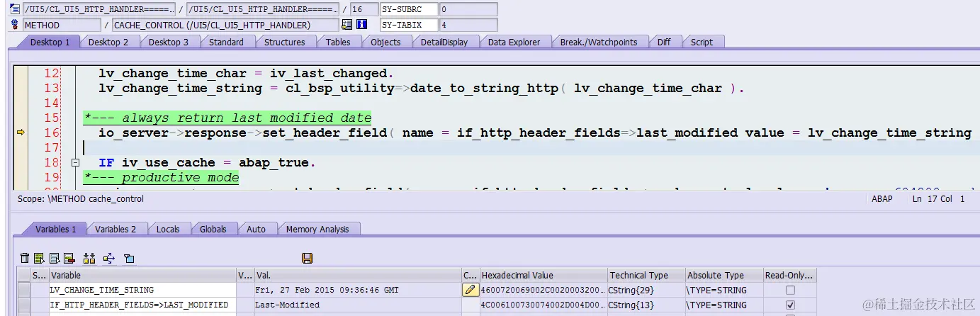Toggle Read-Only checkbox for LV_CHANGE_TIME_STRING
Viewport: 980px width, 316px height.
coord(790,290)
